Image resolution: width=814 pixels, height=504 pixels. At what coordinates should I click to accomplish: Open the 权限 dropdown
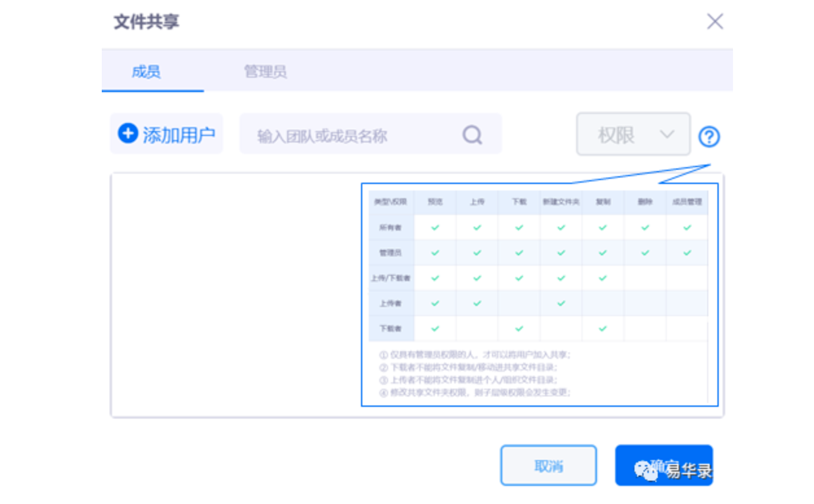pos(633,135)
